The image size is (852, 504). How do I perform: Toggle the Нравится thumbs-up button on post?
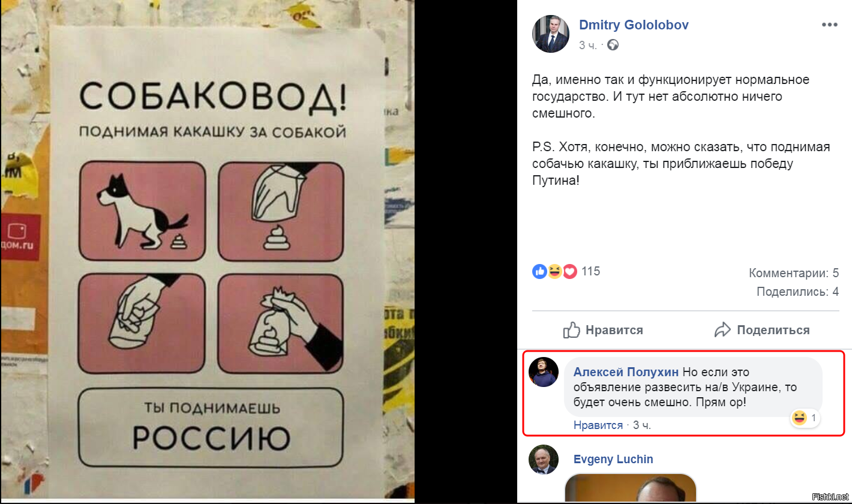coord(603,330)
